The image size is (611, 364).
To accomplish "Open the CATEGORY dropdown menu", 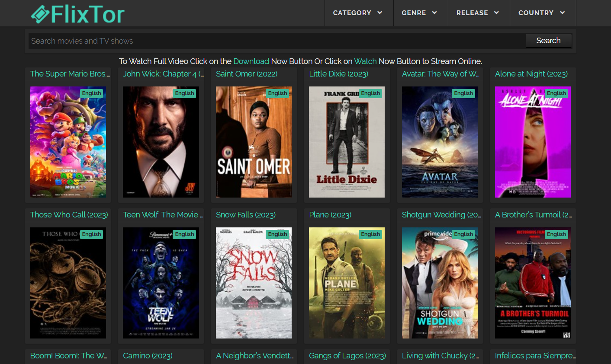I will click(x=358, y=13).
